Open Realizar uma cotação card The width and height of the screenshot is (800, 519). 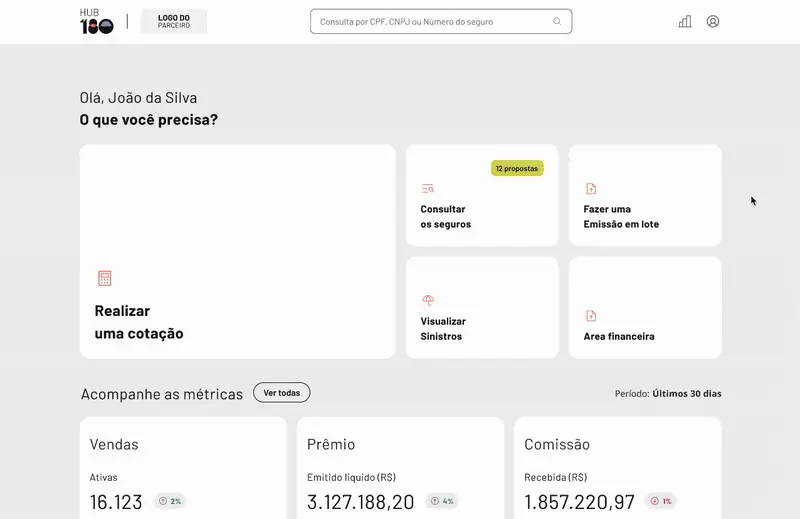pos(238,251)
